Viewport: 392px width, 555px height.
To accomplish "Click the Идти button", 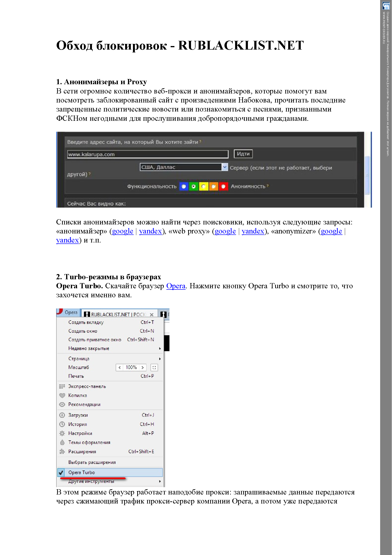I will 243,154.
